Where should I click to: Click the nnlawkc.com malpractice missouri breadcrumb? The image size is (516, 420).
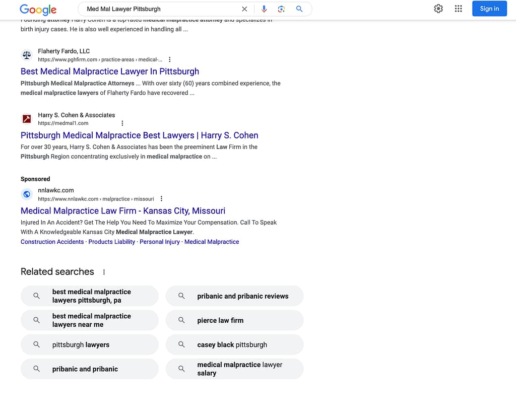click(96, 198)
